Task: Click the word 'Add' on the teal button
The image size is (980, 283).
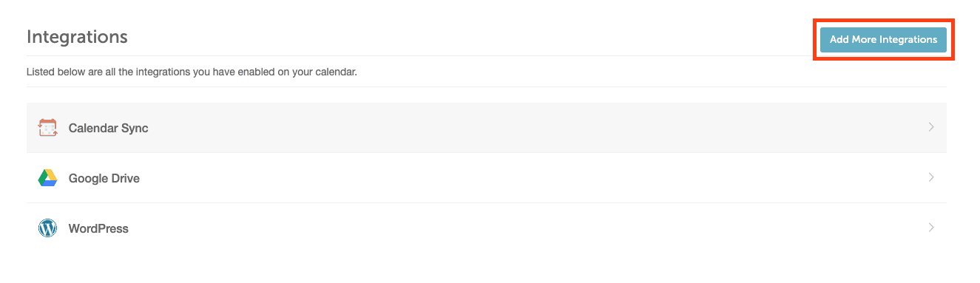Action: (x=839, y=39)
